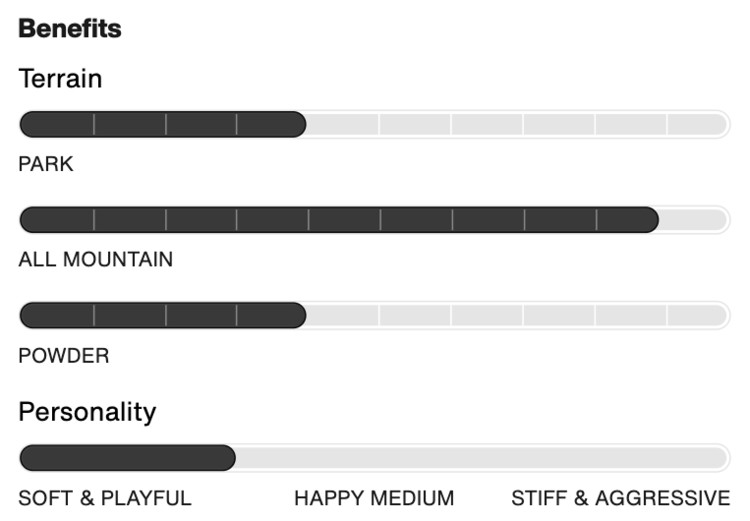Click the SOFT & PLAYFUL label
Image resolution: width=750 pixels, height=521 pixels.
105,498
